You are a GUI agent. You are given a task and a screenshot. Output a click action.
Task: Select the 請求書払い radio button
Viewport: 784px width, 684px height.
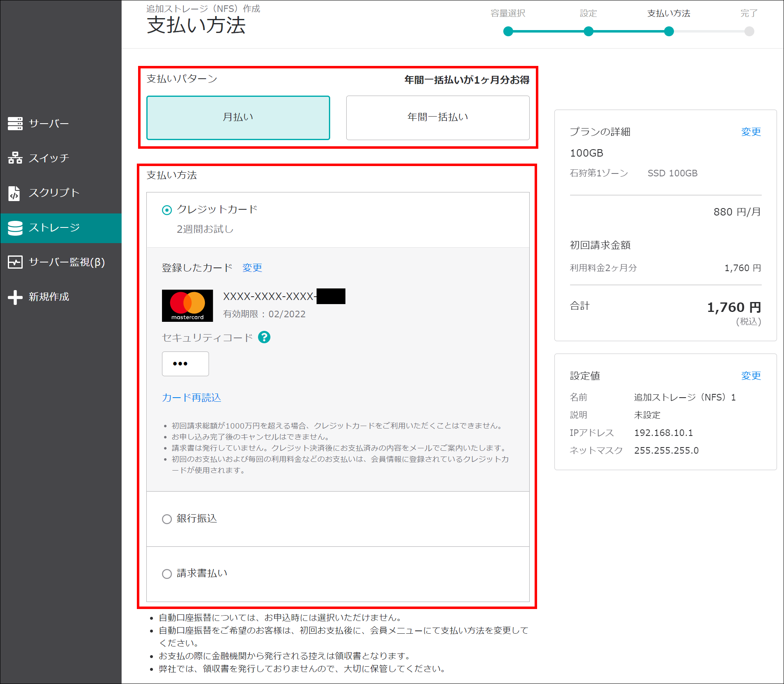(167, 574)
